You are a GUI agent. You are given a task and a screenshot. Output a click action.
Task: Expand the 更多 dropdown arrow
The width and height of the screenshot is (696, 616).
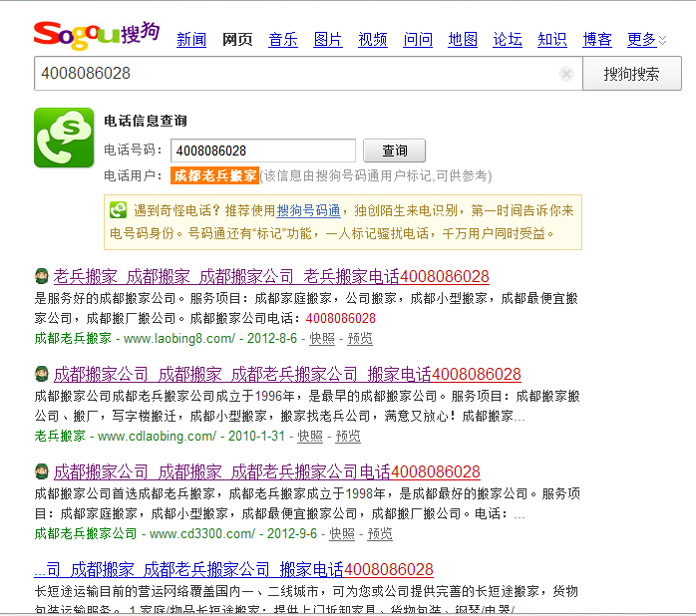click(662, 41)
